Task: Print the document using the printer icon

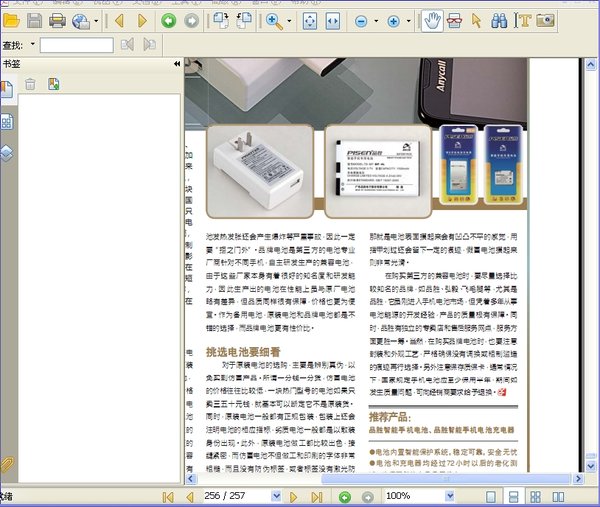Action: click(x=57, y=21)
